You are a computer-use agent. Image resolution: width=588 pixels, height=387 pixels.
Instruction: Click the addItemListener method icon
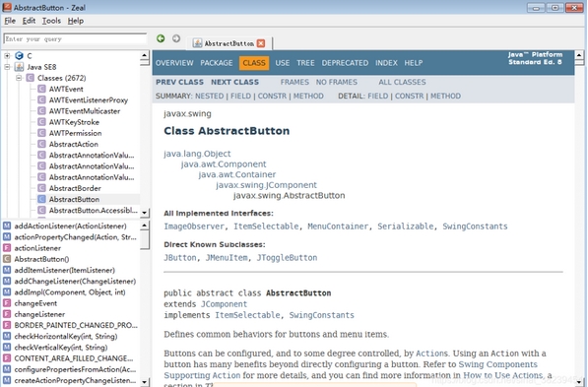pyautogui.click(x=7, y=270)
